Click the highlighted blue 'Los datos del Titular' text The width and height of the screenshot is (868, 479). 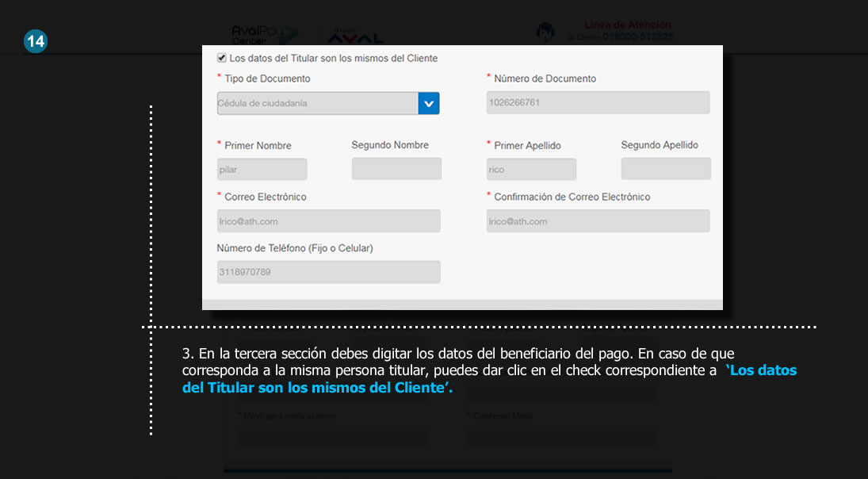point(489,379)
